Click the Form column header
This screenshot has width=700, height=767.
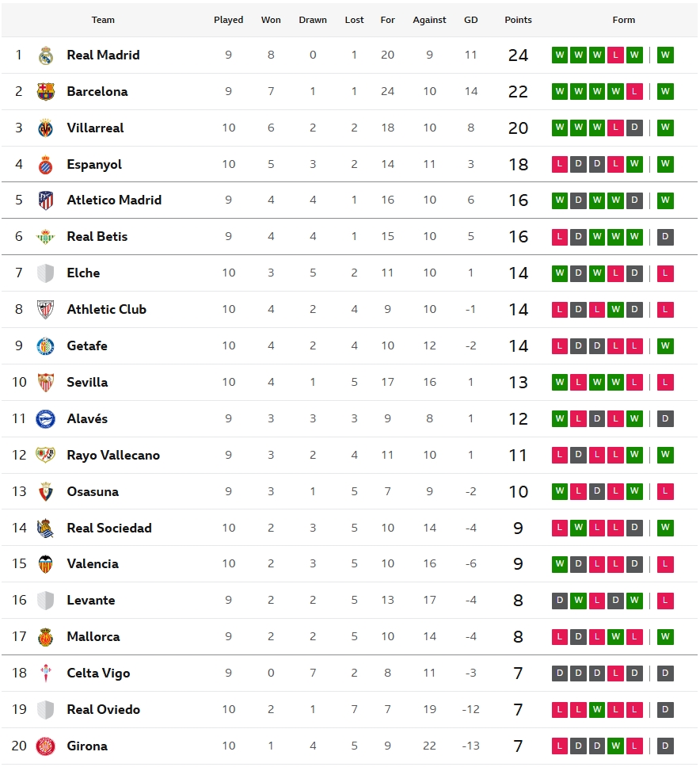pyautogui.click(x=624, y=20)
